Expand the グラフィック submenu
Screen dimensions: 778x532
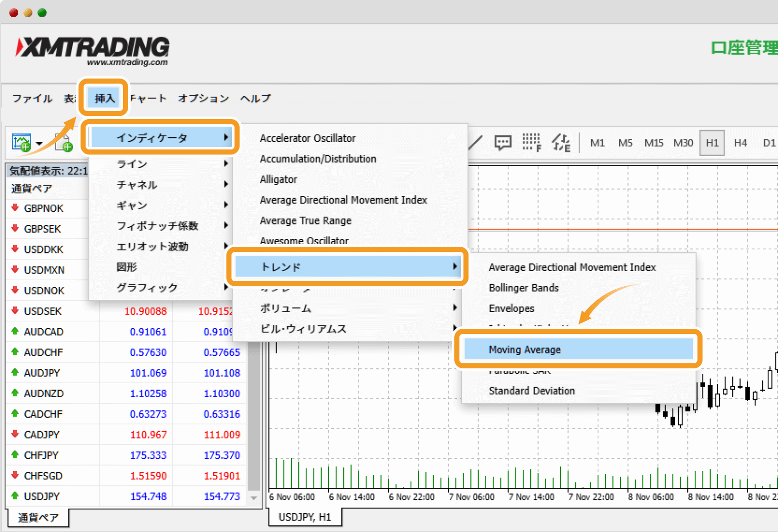160,287
